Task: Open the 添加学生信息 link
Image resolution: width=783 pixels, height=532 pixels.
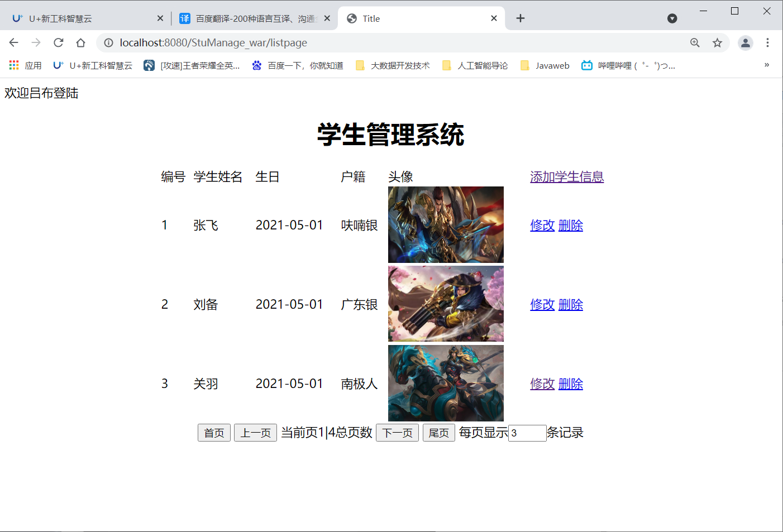Action: [x=567, y=177]
